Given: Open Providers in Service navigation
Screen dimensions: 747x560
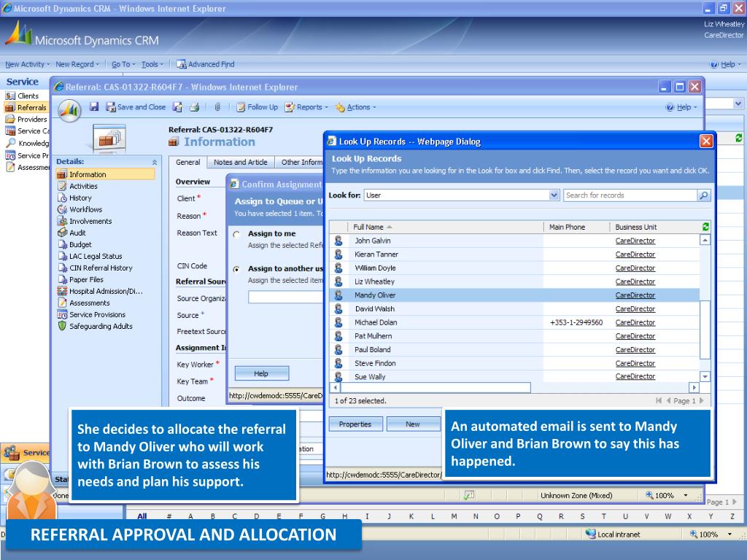Looking at the screenshot, I should (x=26, y=119).
